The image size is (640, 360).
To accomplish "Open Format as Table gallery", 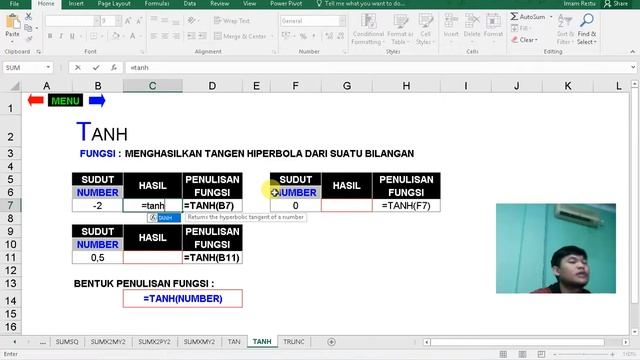I will click(400, 29).
